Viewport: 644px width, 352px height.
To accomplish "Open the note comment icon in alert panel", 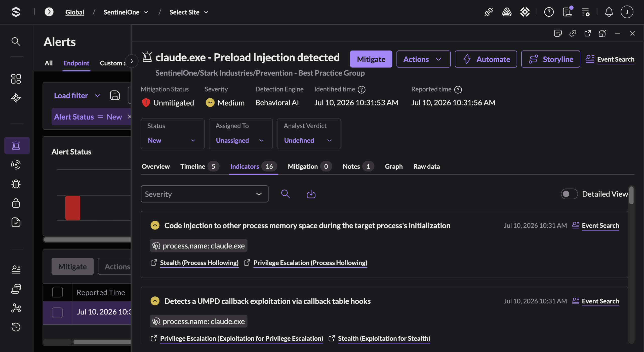I will 558,33.
